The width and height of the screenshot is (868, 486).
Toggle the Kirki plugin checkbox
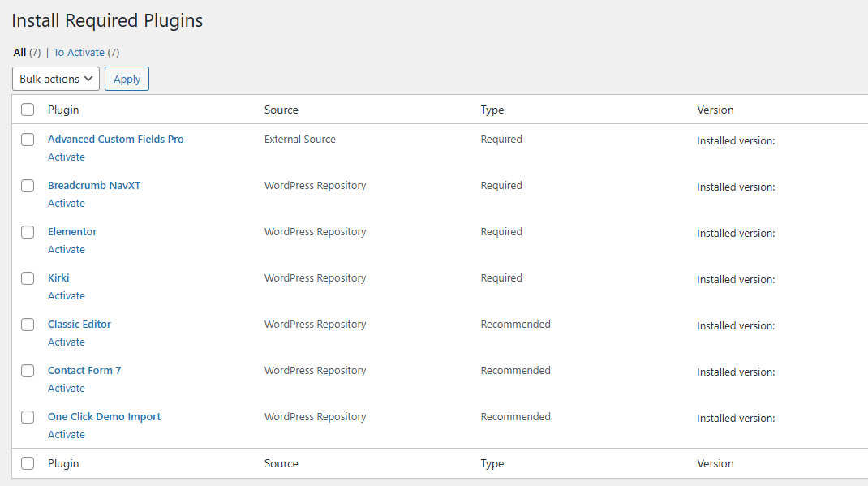(28, 278)
